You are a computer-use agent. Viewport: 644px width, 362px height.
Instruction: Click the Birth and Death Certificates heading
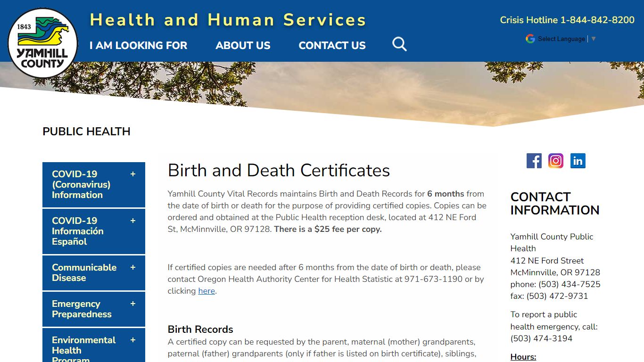coord(279,170)
